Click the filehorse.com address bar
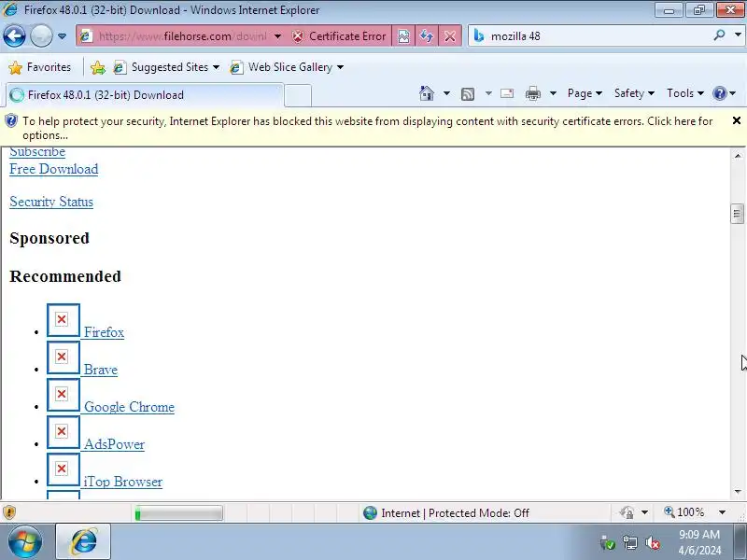The width and height of the screenshot is (747, 560). [182, 36]
